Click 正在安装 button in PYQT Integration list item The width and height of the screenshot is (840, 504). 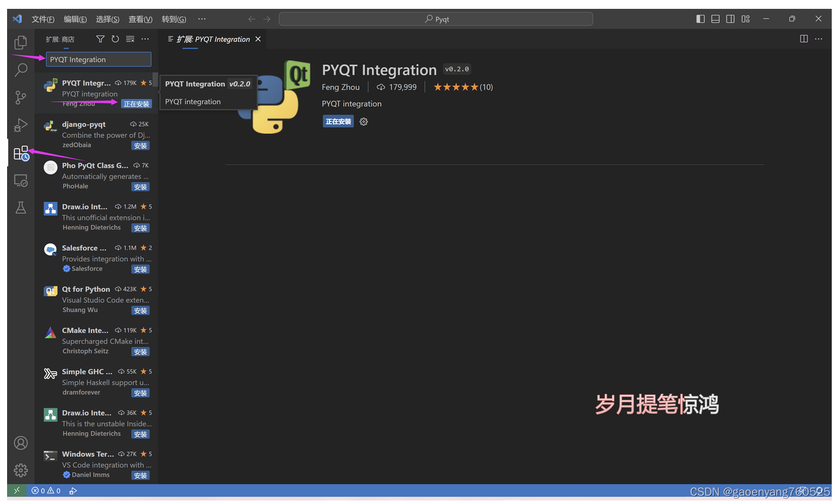tap(136, 104)
